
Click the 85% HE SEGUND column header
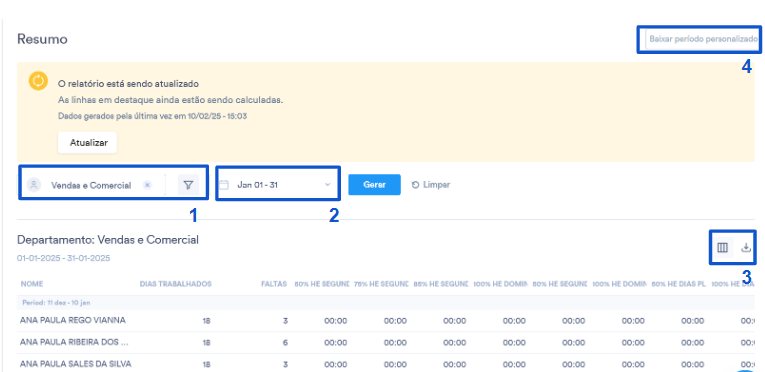click(441, 284)
